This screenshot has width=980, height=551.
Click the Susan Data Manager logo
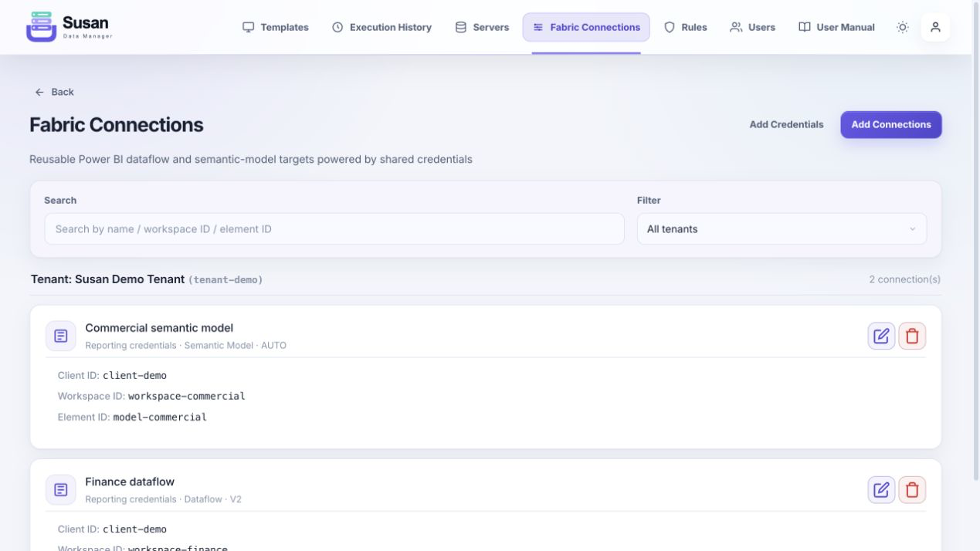70,27
